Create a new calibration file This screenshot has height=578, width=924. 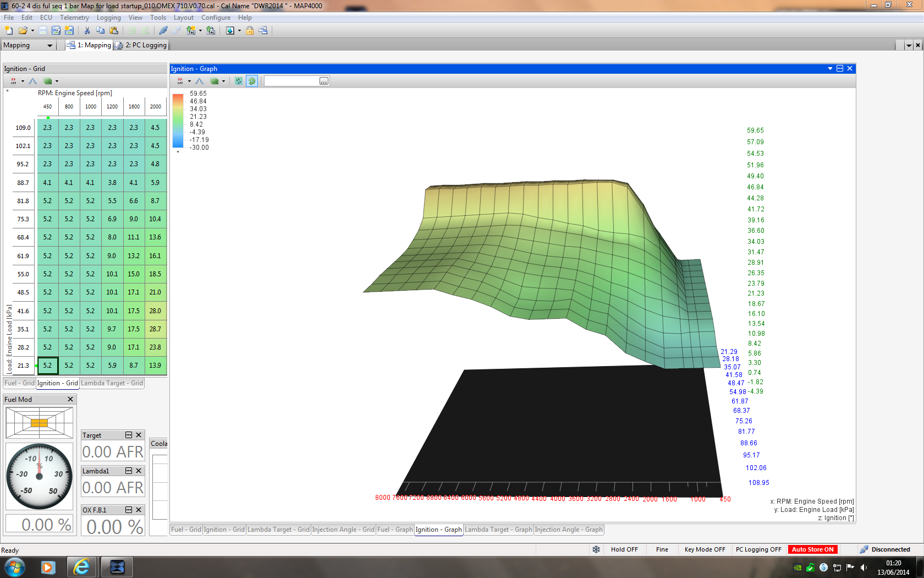coord(9,30)
